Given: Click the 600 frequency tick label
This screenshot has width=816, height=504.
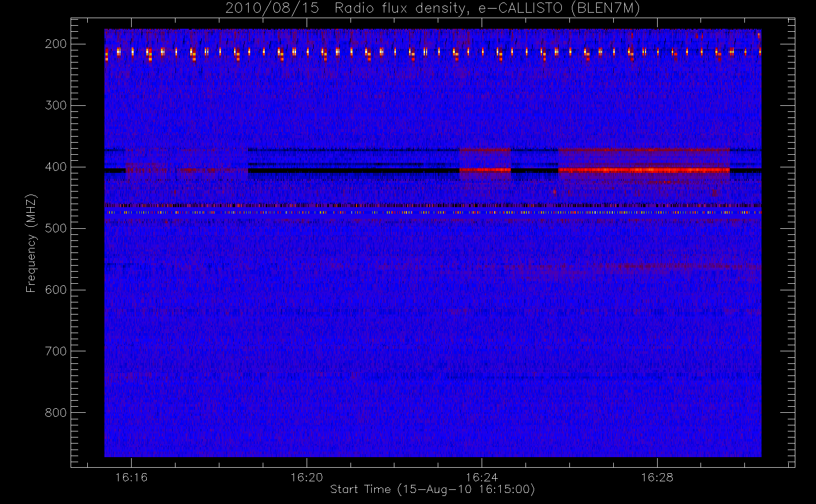Looking at the screenshot, I should click(56, 290).
